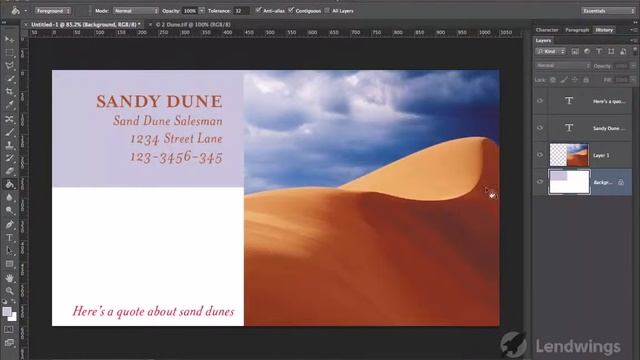Select the Crop tool

pyautogui.click(x=9, y=92)
